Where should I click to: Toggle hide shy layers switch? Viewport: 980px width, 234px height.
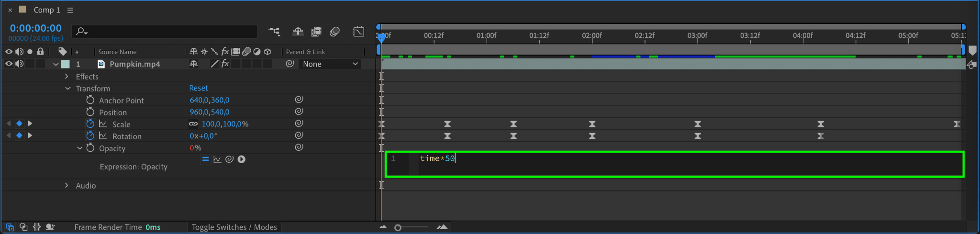298,32
